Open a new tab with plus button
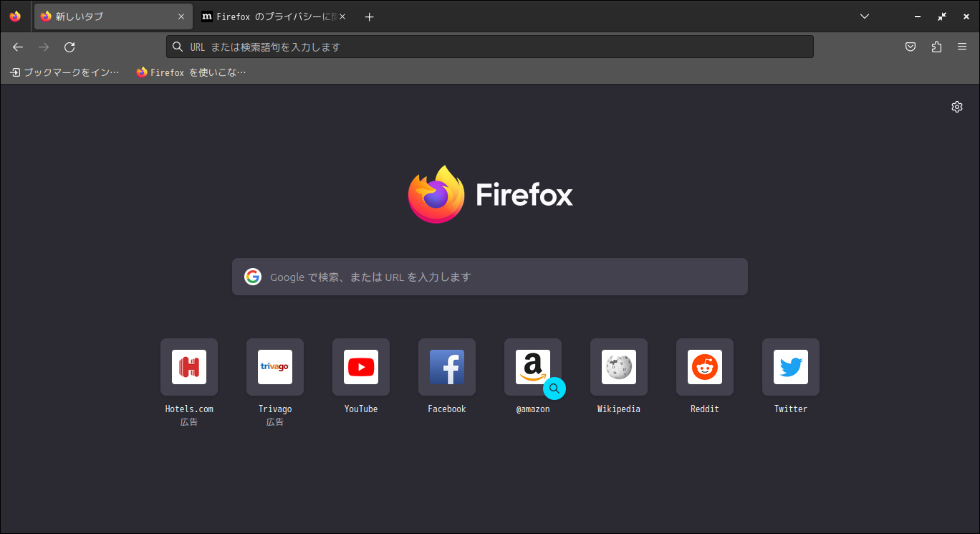 pos(369,16)
